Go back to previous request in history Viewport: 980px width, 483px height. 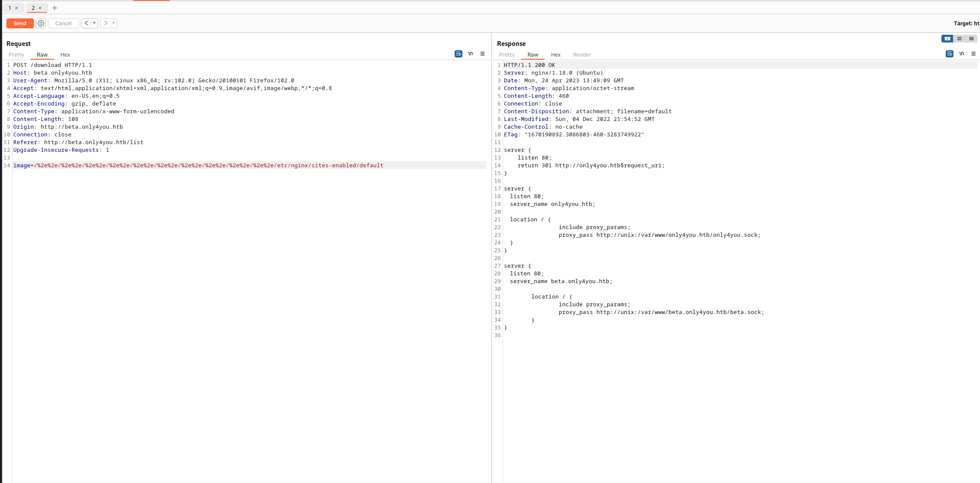pyautogui.click(x=86, y=23)
